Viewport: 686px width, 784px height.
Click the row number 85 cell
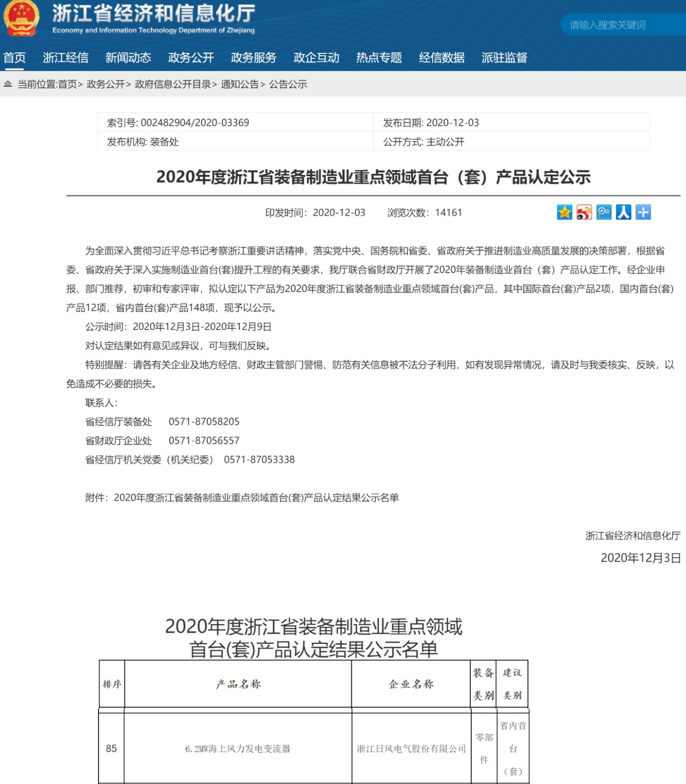pos(111,749)
